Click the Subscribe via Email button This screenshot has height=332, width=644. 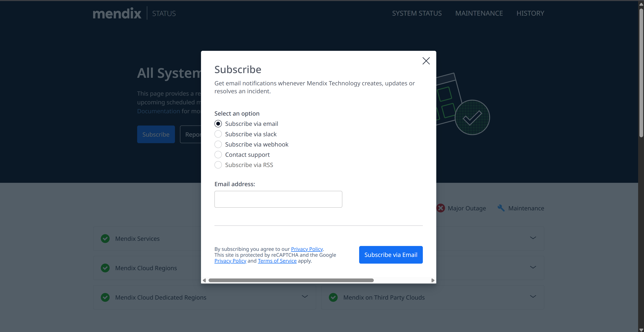tap(391, 255)
